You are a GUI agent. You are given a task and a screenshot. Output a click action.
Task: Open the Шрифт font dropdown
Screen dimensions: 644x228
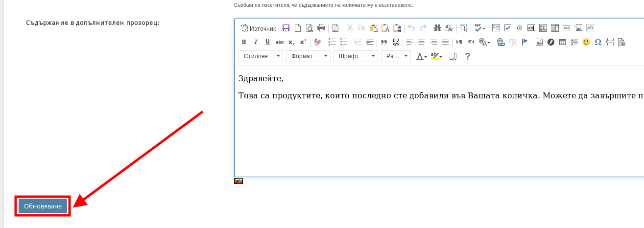coord(356,56)
